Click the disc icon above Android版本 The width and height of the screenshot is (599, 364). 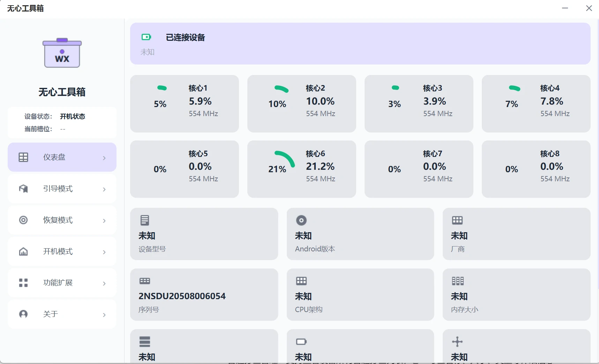pos(301,220)
